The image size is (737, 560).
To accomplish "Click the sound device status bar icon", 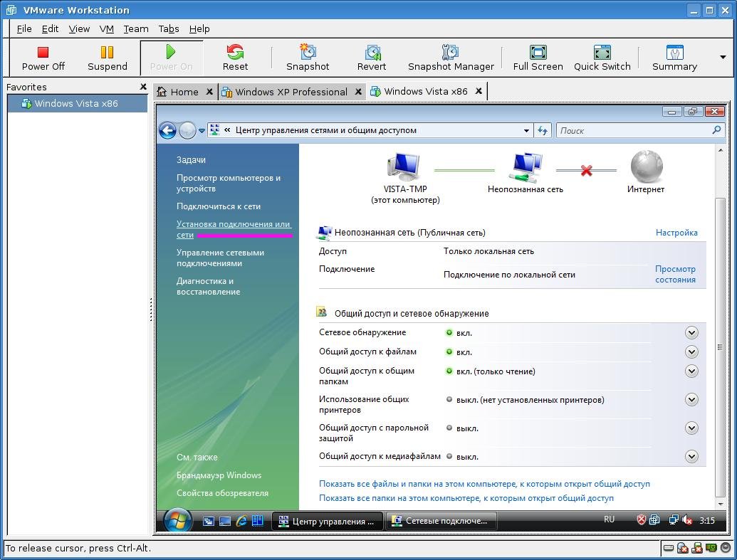I will click(725, 548).
